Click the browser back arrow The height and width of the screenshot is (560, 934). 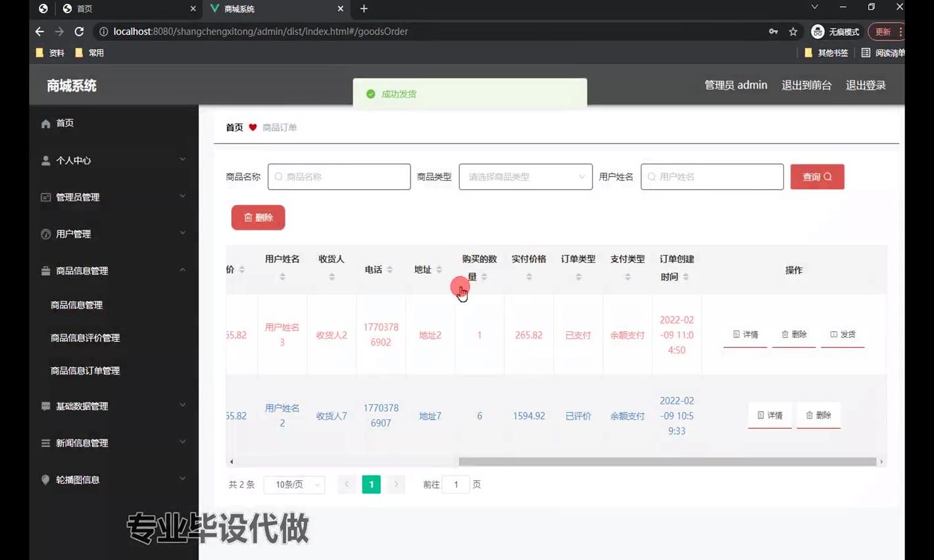[x=39, y=32]
